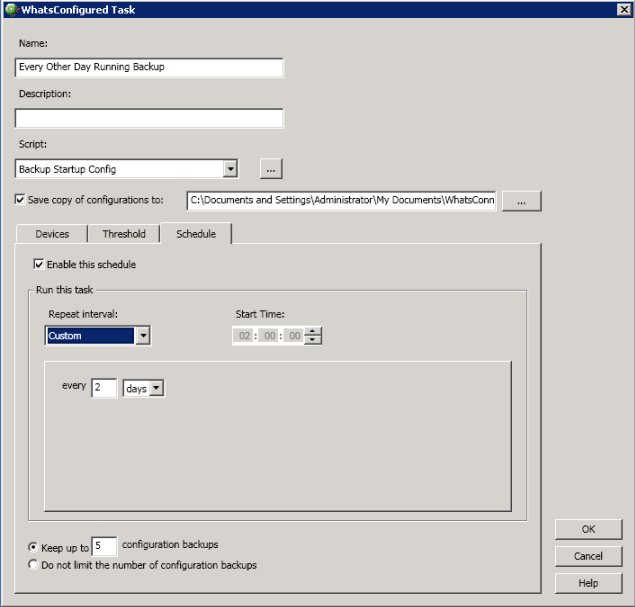Click the Start Time seconds field
Image resolution: width=635 pixels, height=607 pixels.
point(294,336)
